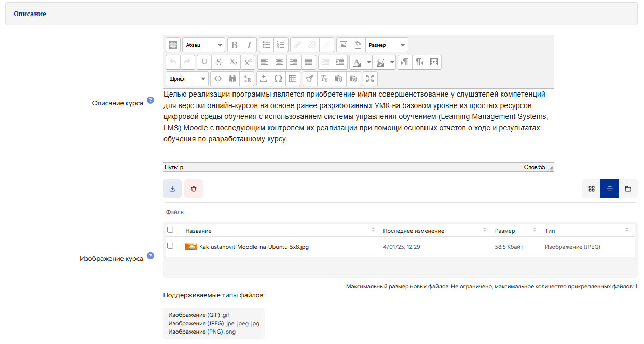Apply the background highlight color button

tap(380, 62)
